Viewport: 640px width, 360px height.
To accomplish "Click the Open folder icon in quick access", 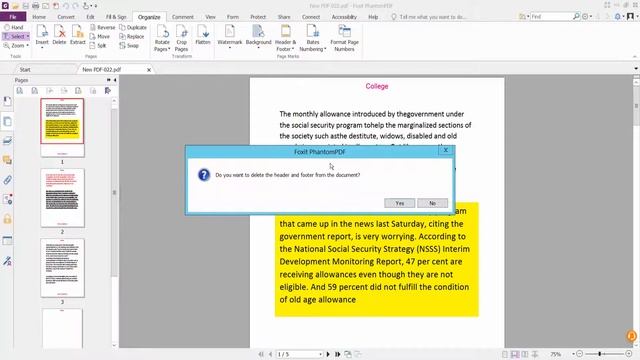I will 16,6.
